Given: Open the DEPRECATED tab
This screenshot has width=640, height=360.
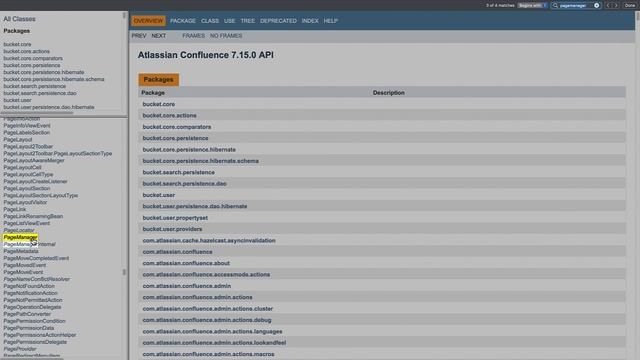Looking at the screenshot, I should 278,21.
